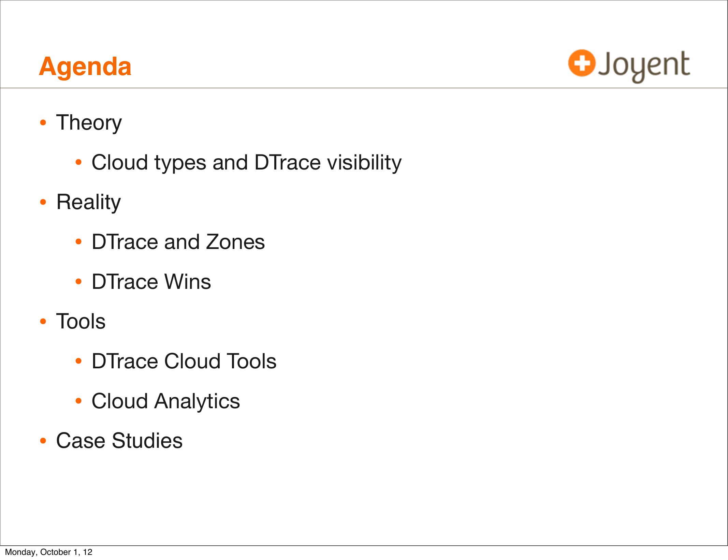Select the Agenda slide title

pyautogui.click(x=85, y=67)
